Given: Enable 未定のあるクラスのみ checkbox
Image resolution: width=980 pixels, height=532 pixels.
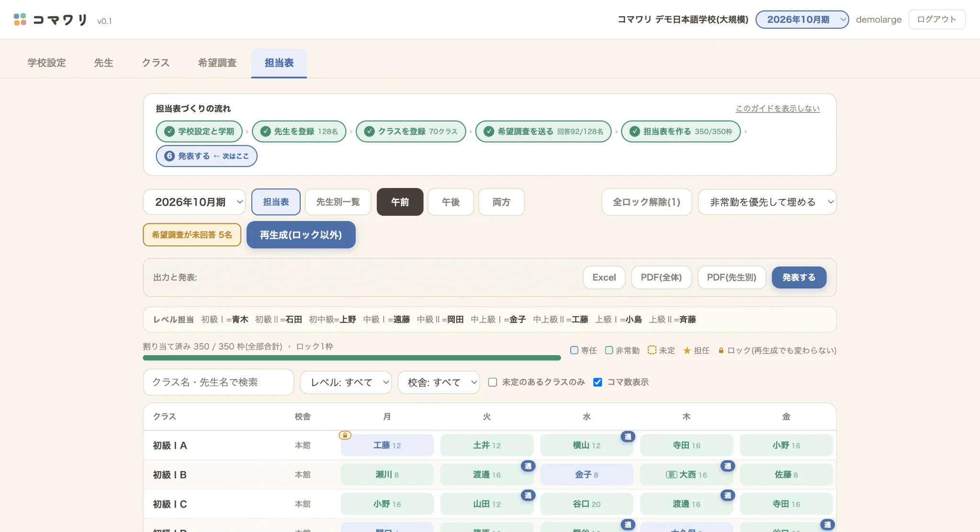Looking at the screenshot, I should pyautogui.click(x=492, y=382).
